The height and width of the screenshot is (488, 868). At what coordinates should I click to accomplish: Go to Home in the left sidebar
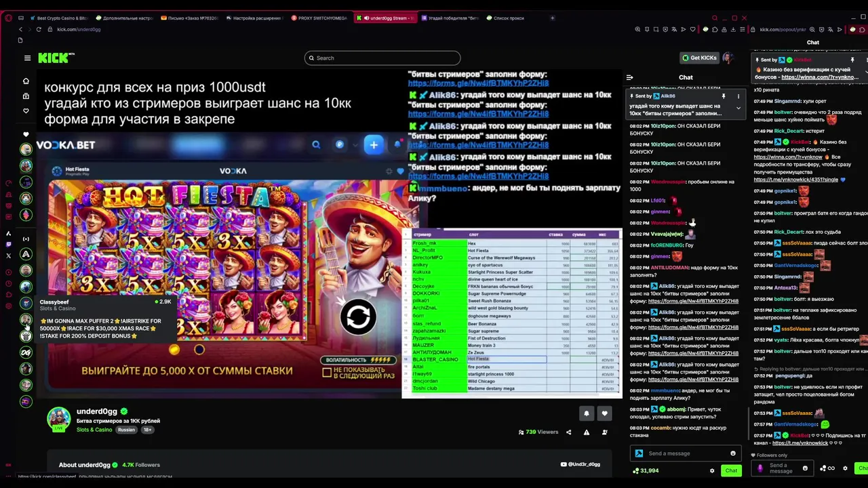[26, 81]
